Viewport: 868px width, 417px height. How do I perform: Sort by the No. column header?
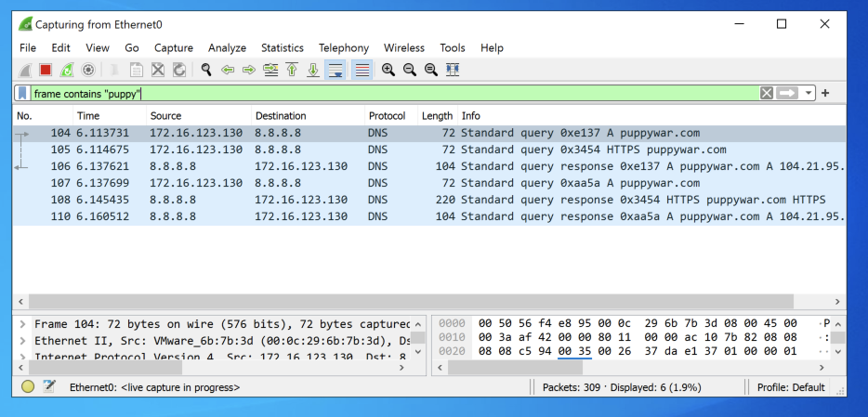(x=43, y=116)
